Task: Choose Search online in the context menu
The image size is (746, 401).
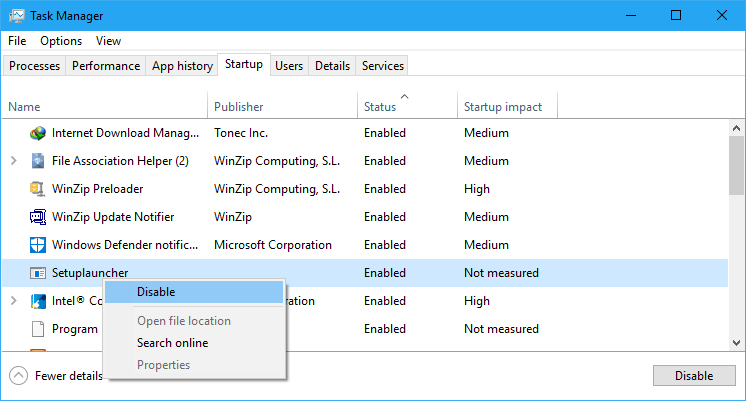Action: (194, 343)
